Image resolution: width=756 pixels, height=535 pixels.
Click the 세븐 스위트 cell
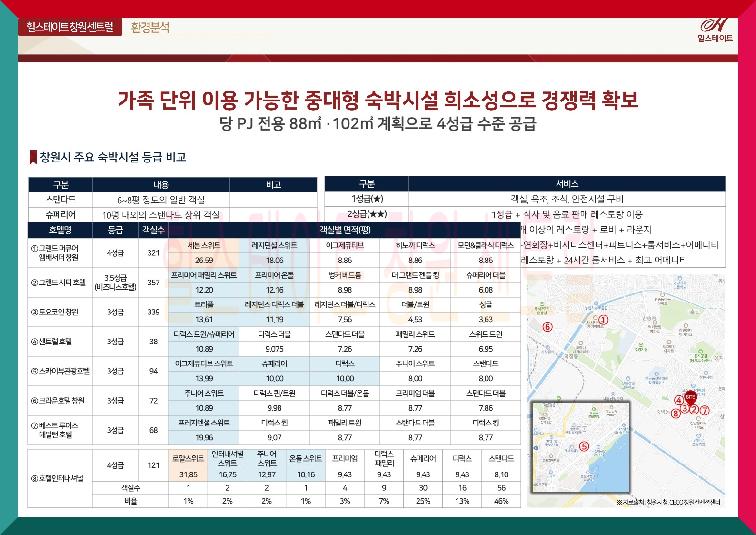[x=204, y=246]
